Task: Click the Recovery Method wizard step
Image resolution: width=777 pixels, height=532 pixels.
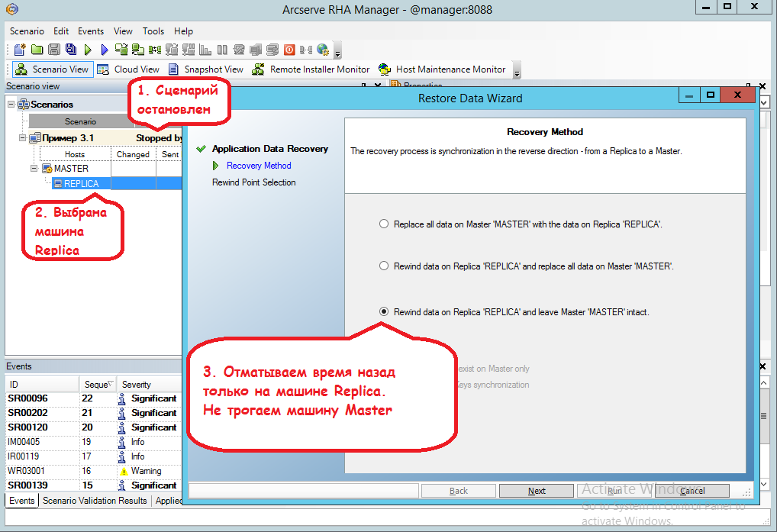Action: pyautogui.click(x=259, y=166)
